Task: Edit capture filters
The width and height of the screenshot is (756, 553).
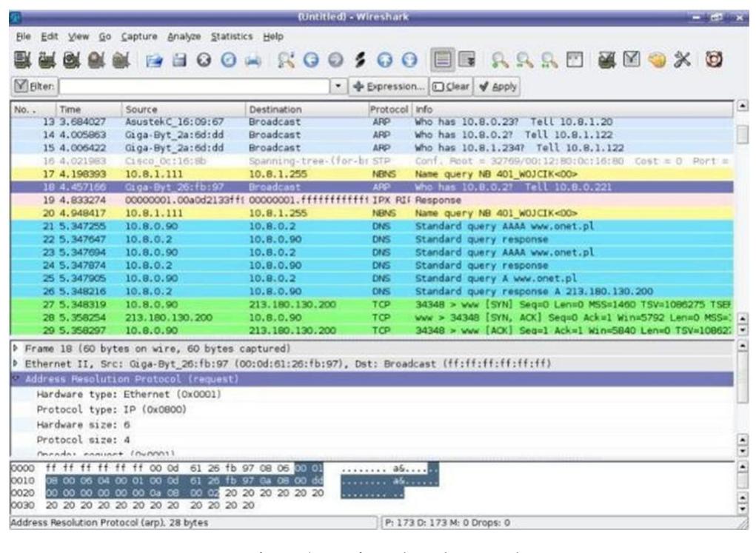Action: click(606, 60)
